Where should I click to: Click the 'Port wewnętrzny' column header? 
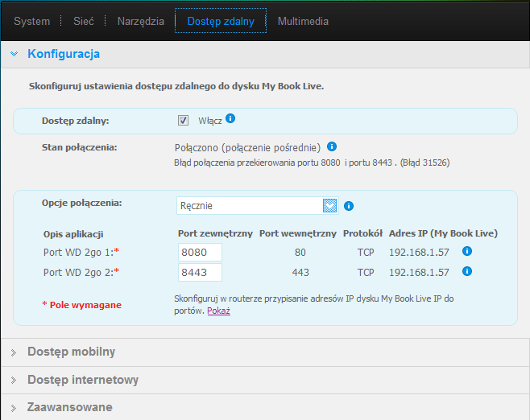click(x=298, y=233)
